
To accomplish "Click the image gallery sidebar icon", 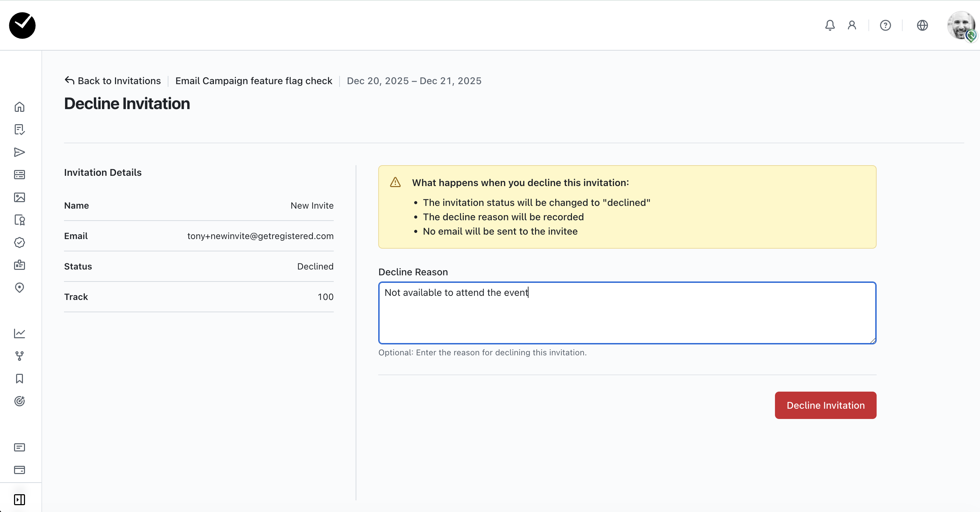I will click(x=20, y=197).
